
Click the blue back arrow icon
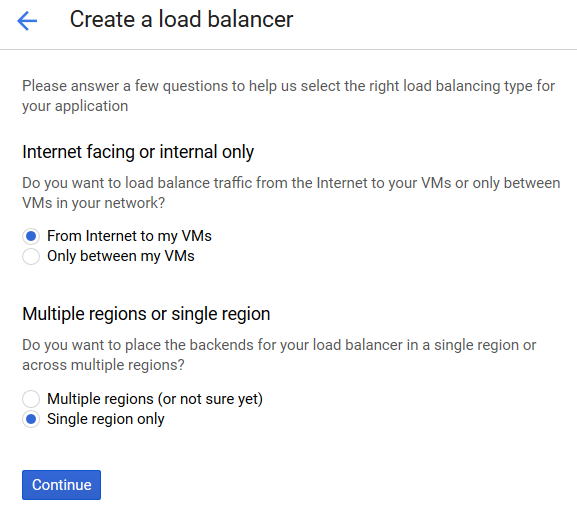(27, 21)
